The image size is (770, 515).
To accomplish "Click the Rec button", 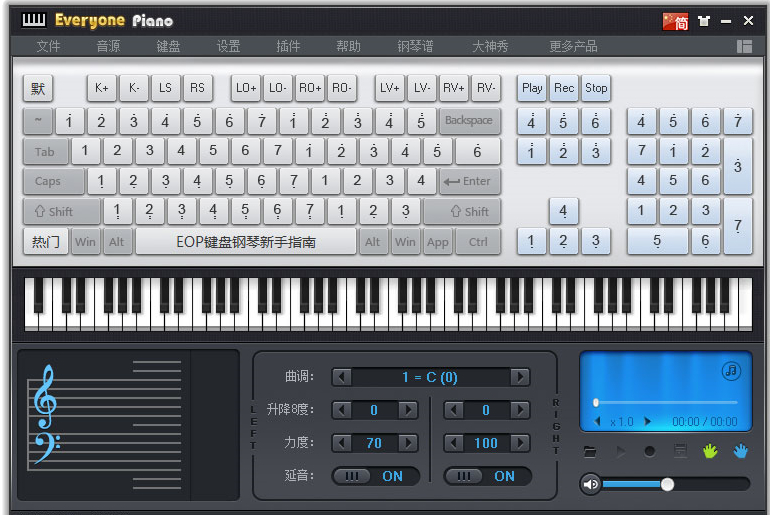I will pyautogui.click(x=564, y=88).
